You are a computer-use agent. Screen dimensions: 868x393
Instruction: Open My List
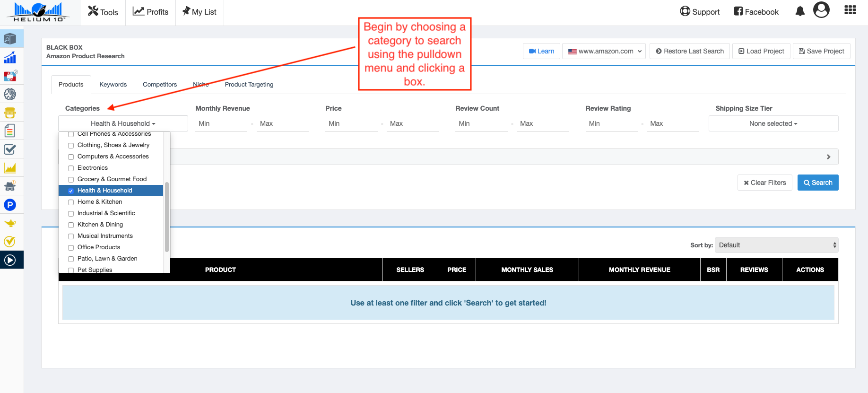pyautogui.click(x=200, y=12)
